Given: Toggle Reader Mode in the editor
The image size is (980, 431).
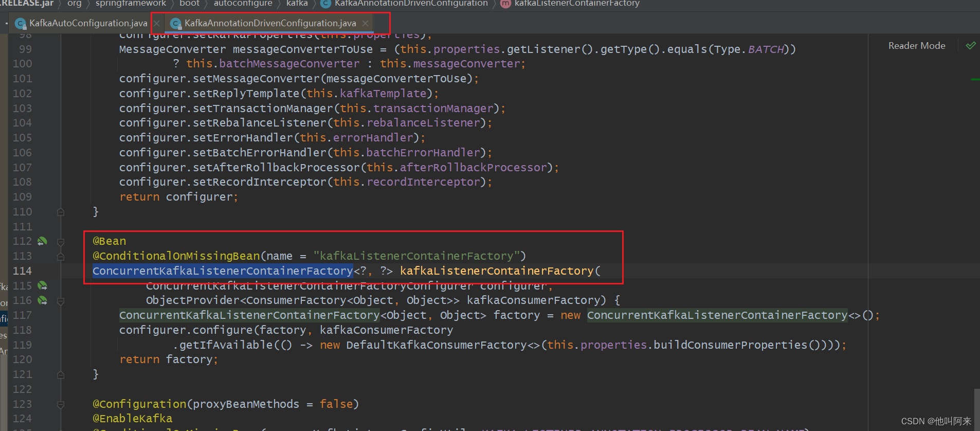Looking at the screenshot, I should click(917, 46).
